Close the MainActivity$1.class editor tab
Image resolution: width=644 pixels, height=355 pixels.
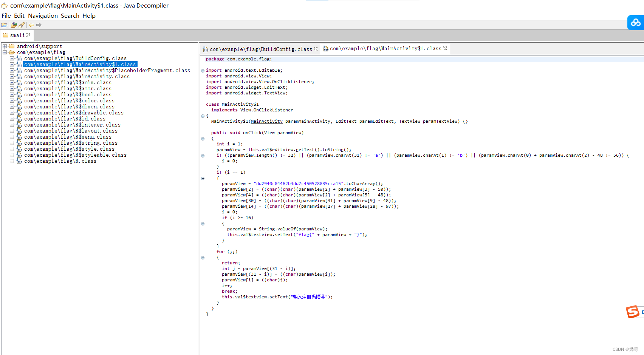point(445,48)
